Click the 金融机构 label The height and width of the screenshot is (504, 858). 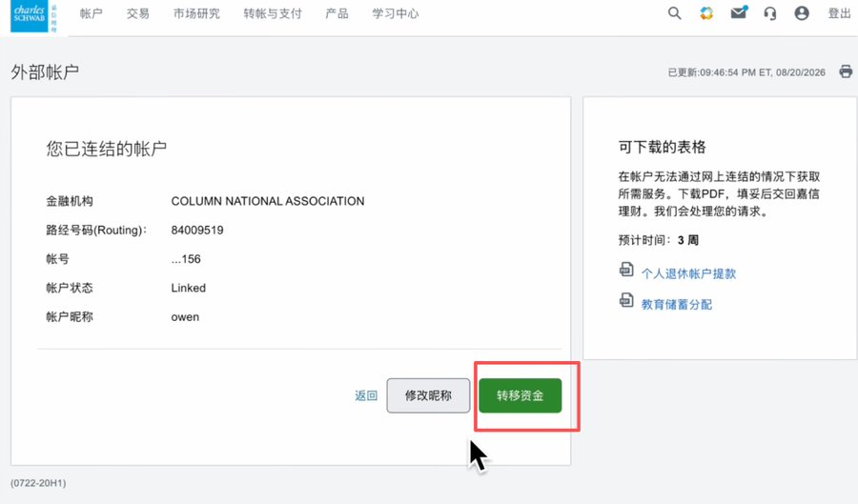point(70,201)
